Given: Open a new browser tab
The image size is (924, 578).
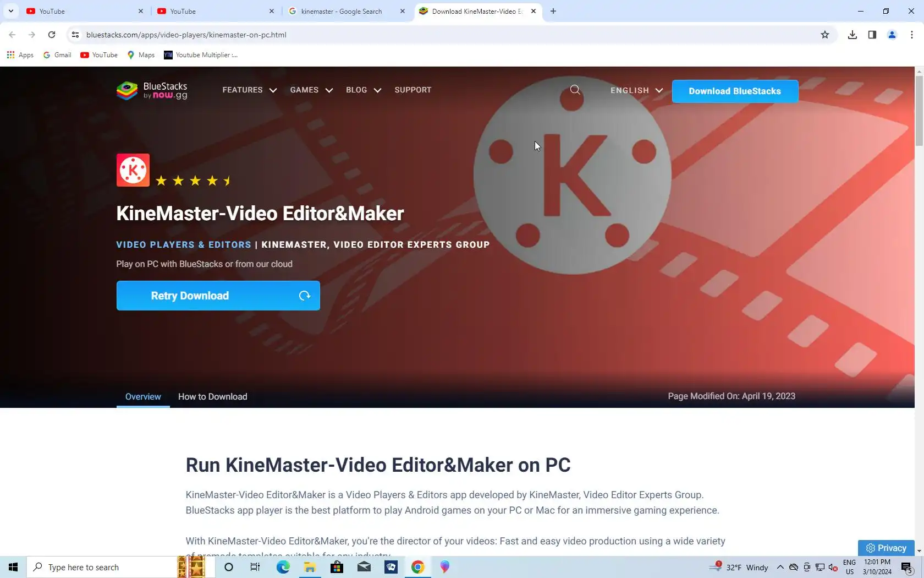Looking at the screenshot, I should click(553, 11).
